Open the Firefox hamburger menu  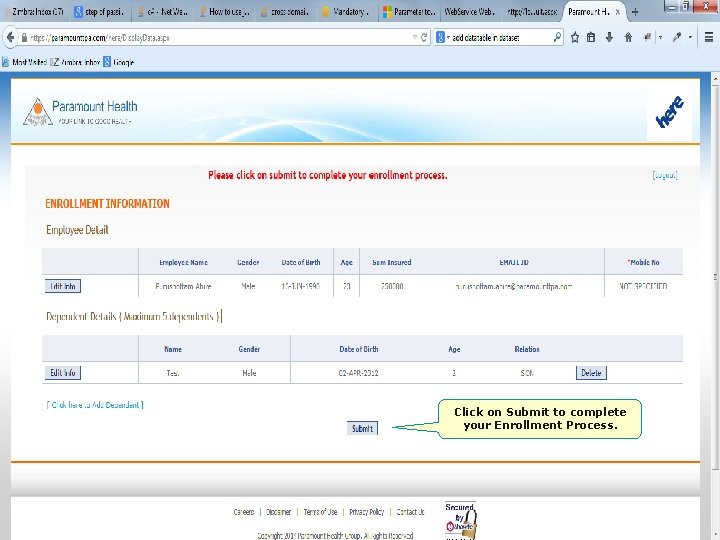[709, 37]
